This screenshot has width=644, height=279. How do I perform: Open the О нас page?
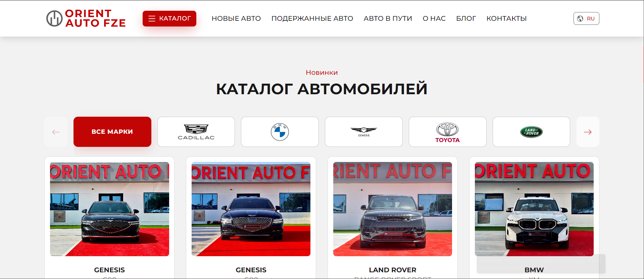click(x=434, y=18)
